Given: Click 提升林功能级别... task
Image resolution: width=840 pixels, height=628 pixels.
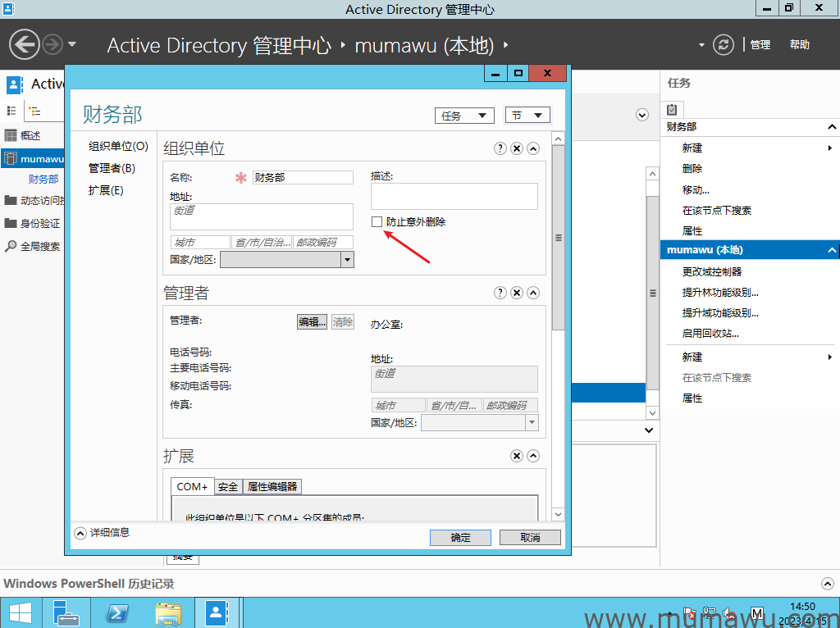Looking at the screenshot, I should click(x=720, y=293).
